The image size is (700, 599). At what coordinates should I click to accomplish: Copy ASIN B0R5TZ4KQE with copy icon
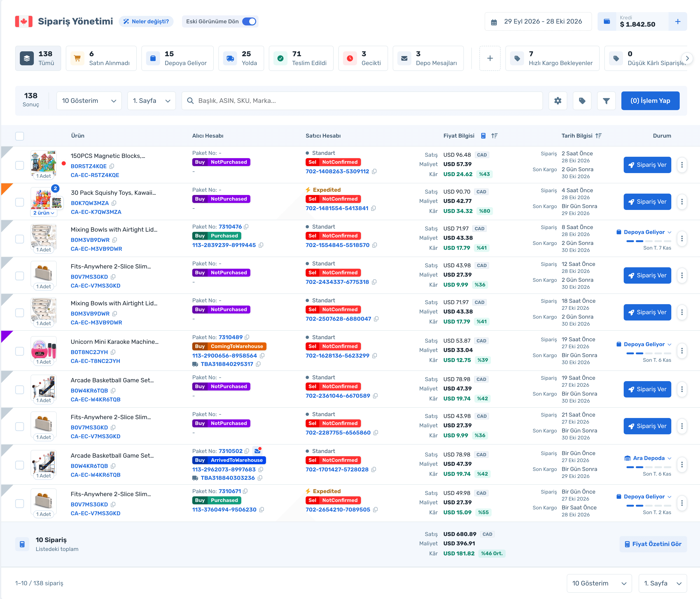tap(112, 166)
